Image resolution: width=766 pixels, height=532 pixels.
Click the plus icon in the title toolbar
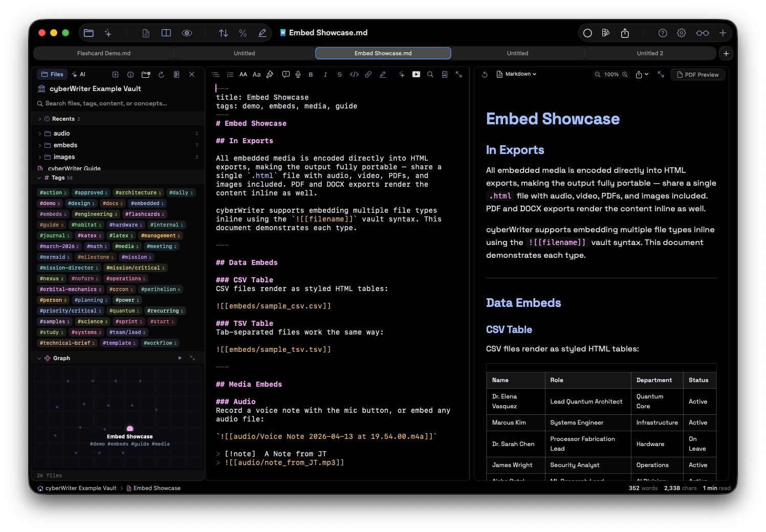coord(723,33)
